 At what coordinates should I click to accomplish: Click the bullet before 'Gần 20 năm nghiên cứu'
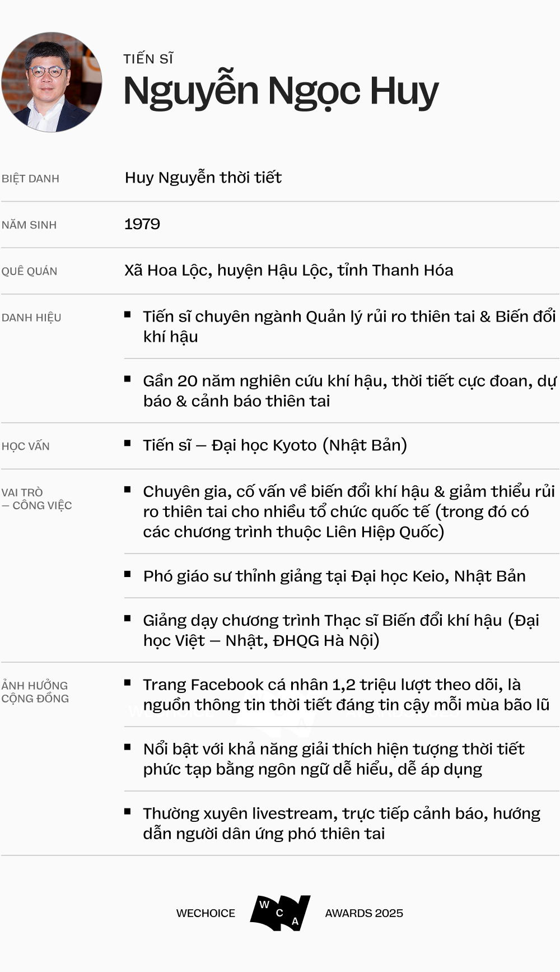click(128, 380)
